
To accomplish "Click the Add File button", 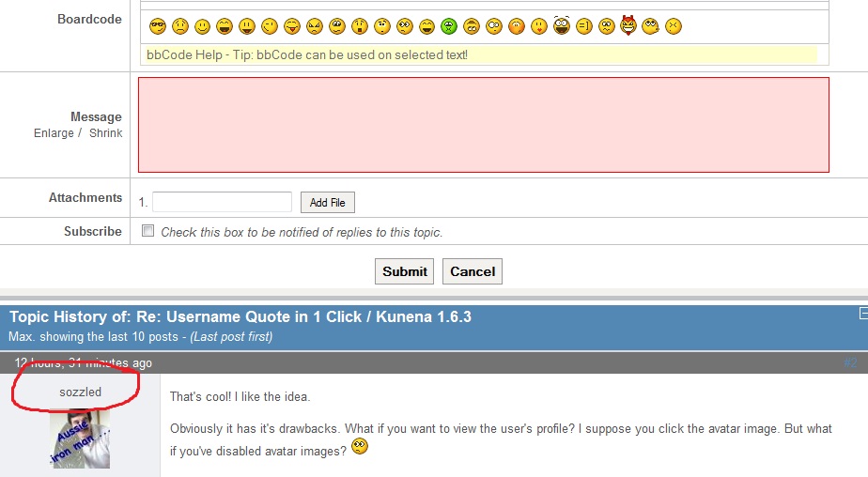I will [328, 202].
